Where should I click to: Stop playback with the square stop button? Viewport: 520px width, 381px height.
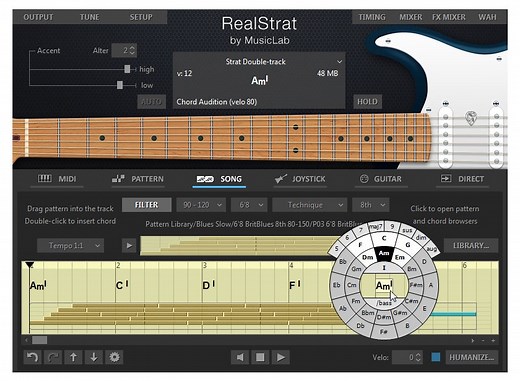pyautogui.click(x=260, y=358)
